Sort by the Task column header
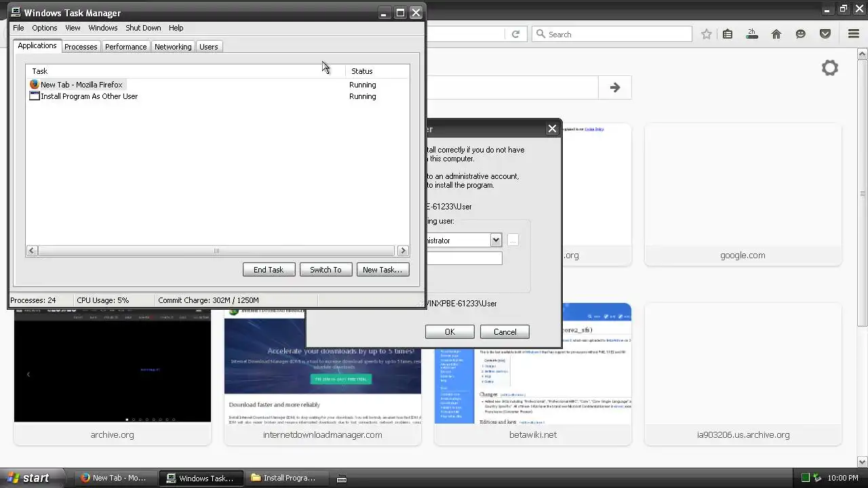This screenshot has height=488, width=868. click(x=186, y=71)
